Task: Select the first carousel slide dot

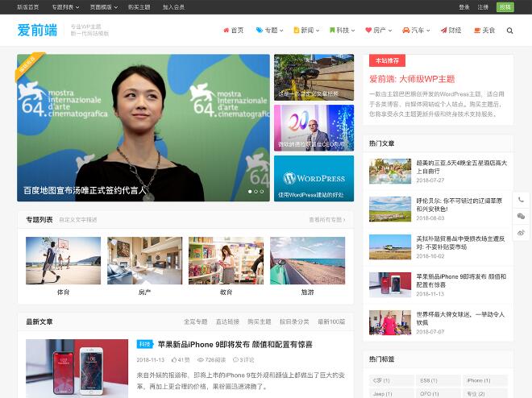Action: (x=250, y=192)
